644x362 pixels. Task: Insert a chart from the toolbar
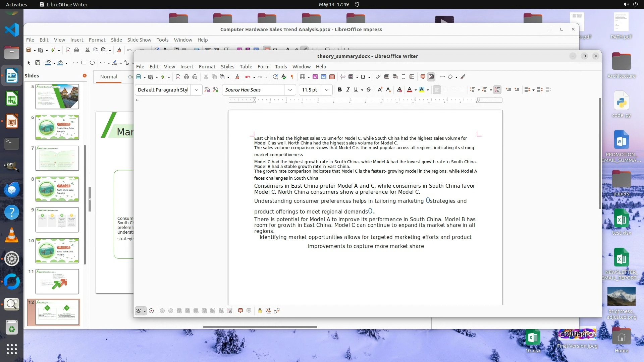324,77
